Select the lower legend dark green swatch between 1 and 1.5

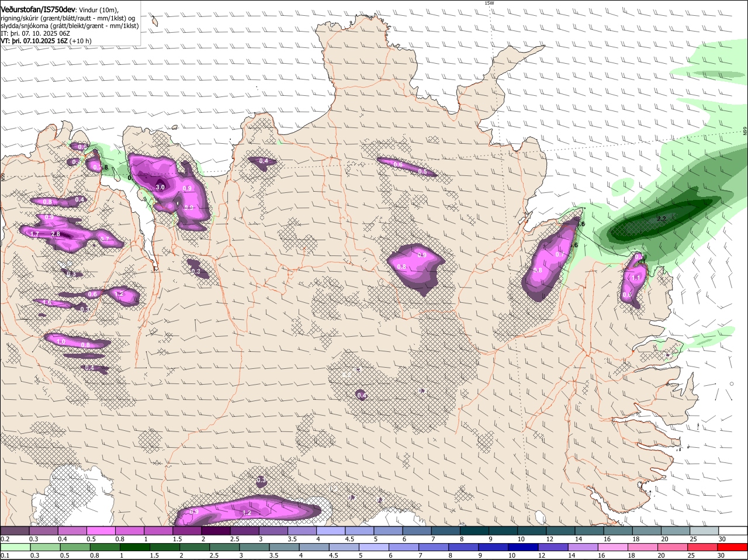coord(135,547)
